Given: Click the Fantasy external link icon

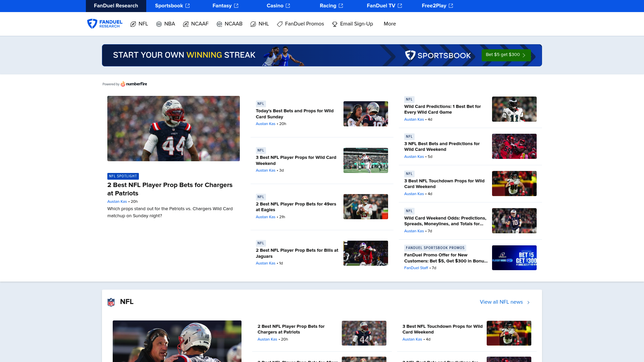Looking at the screenshot, I should click(x=236, y=6).
